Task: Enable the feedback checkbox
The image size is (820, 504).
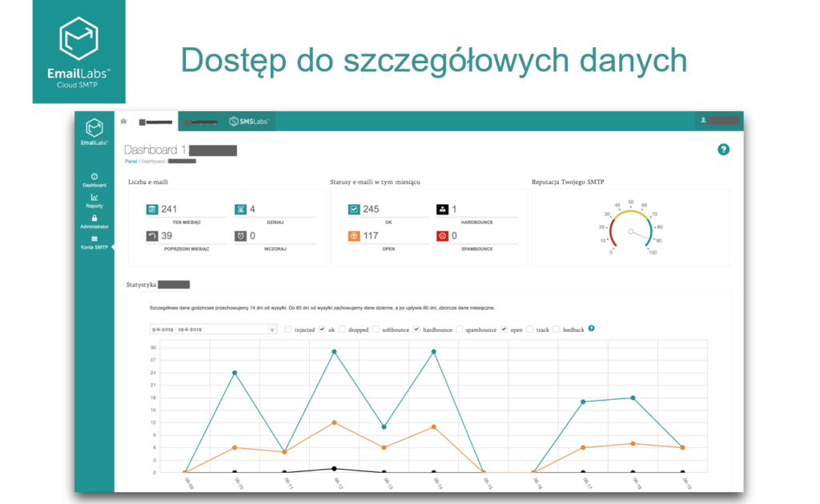Action: [x=557, y=330]
